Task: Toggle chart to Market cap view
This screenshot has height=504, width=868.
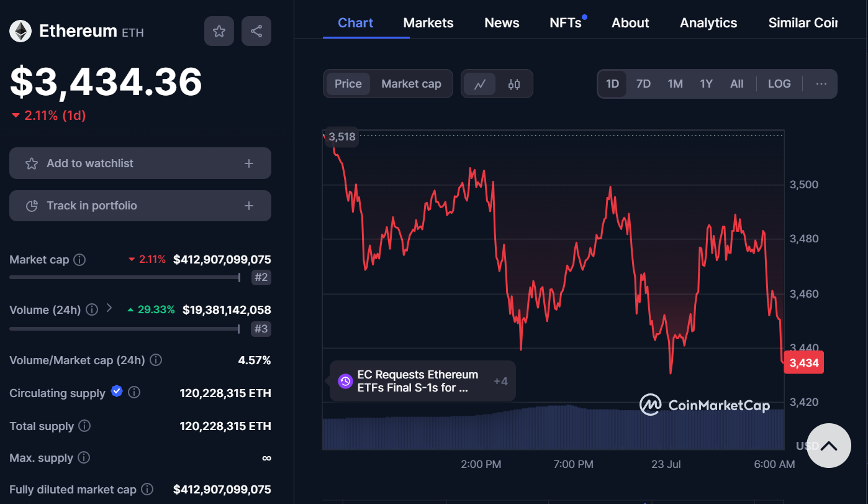Action: [x=411, y=84]
